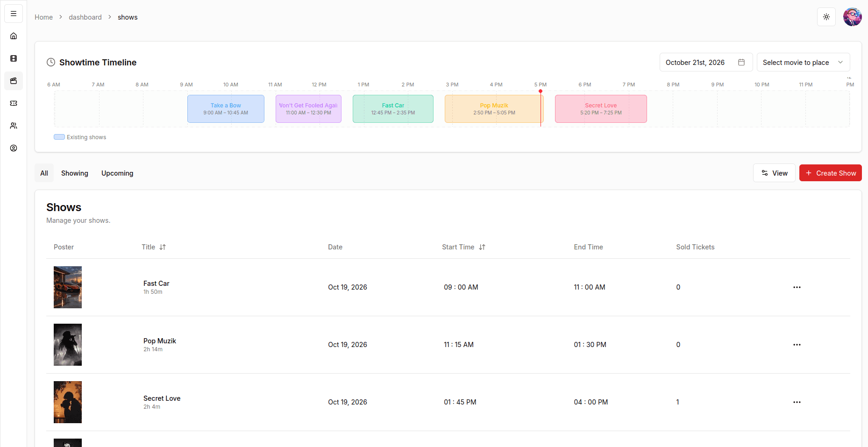Click the Pop Muzik poster thumbnail
This screenshot has height=447, width=868.
point(68,345)
